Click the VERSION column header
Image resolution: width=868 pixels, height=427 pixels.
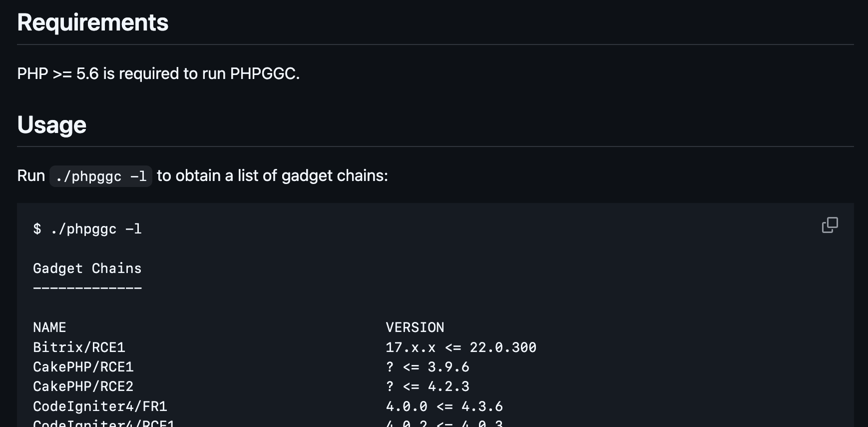pyautogui.click(x=415, y=327)
